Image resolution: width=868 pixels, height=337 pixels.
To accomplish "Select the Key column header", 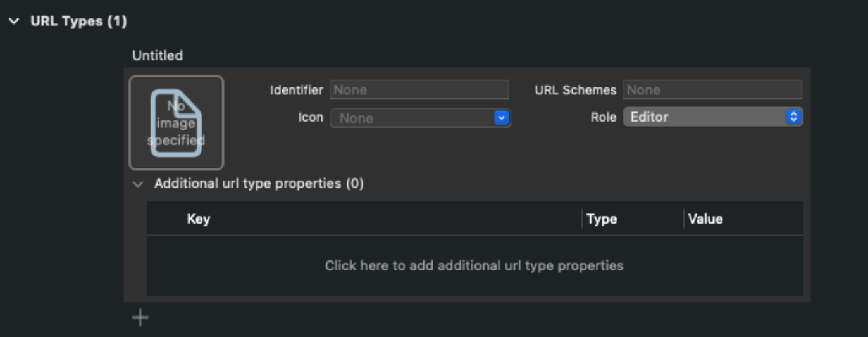I will pos(199,219).
